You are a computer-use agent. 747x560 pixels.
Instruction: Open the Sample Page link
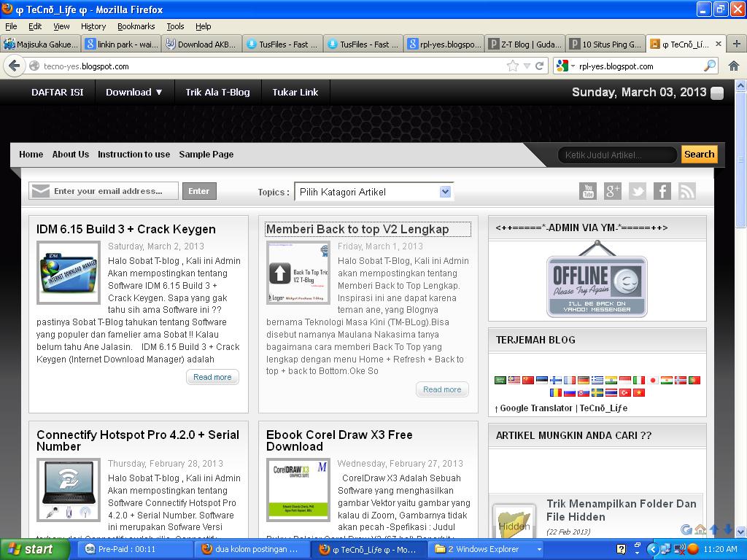tap(206, 155)
